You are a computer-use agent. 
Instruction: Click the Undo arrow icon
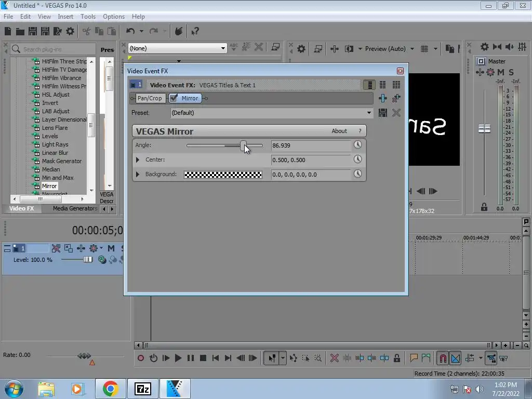coord(130,31)
